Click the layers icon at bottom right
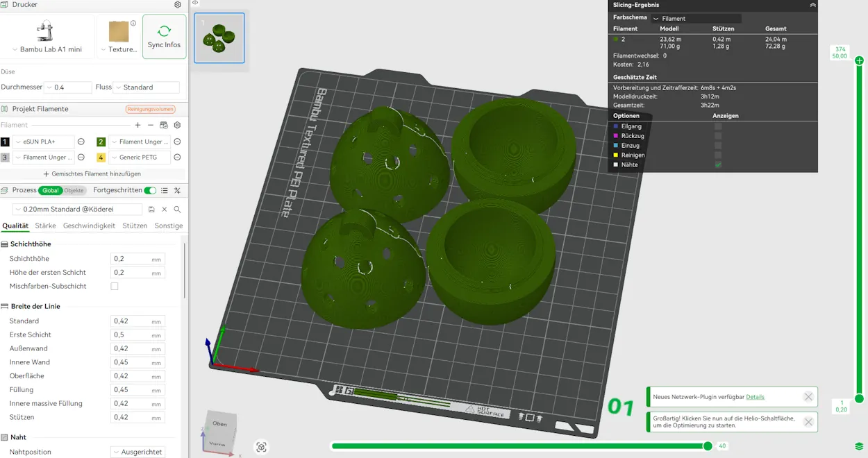The height and width of the screenshot is (458, 868). (x=859, y=446)
